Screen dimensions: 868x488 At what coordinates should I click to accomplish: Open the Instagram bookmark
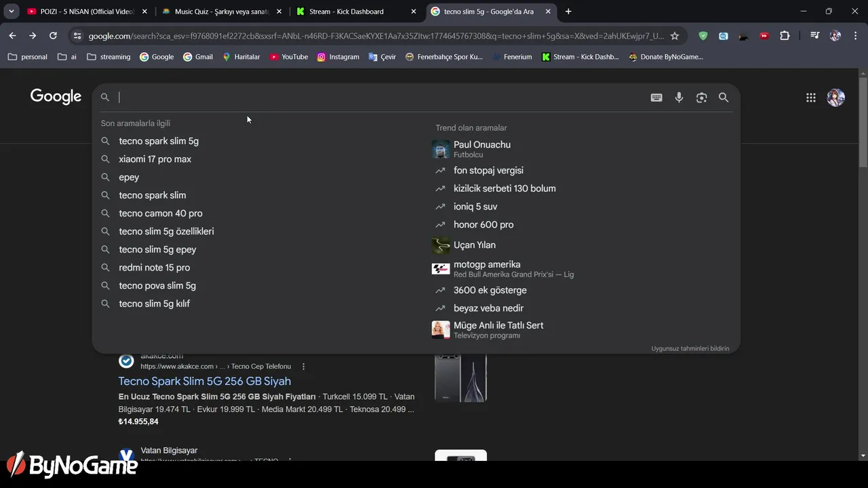point(338,57)
